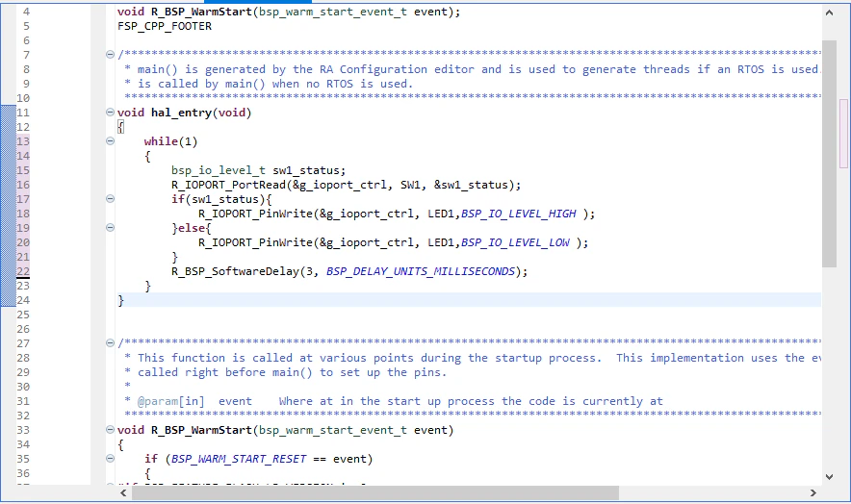Collapse the while(1) loop fold marker

tap(110, 141)
